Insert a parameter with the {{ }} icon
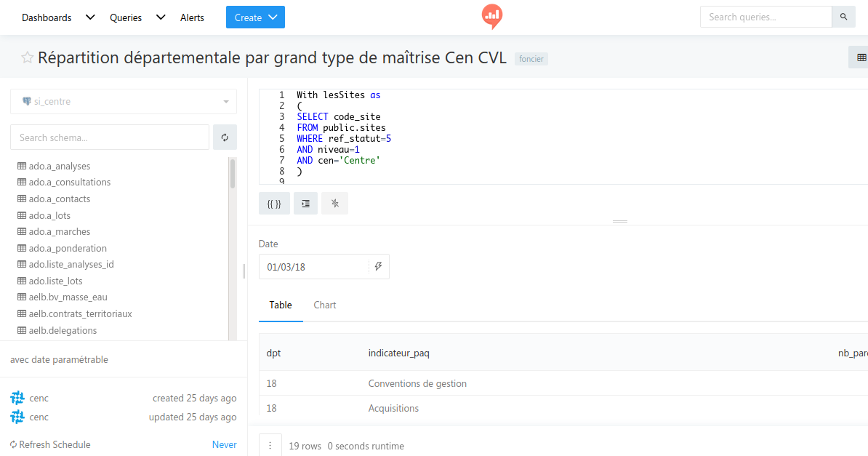This screenshot has width=868, height=456. tap(274, 203)
